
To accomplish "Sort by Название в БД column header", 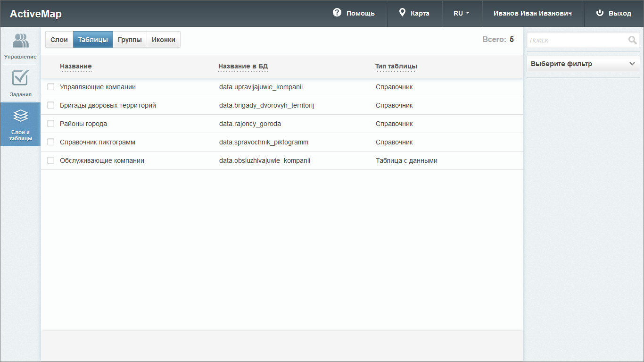I will [243, 66].
